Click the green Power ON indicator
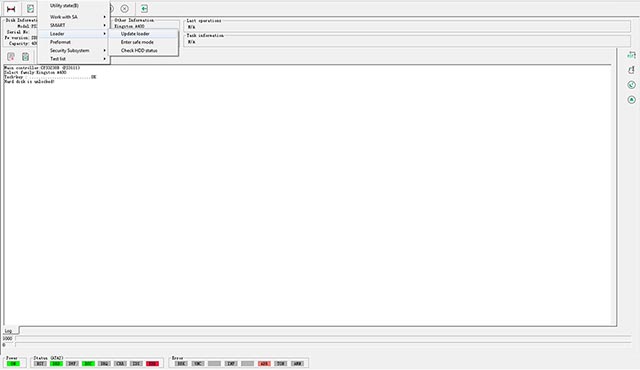 tap(13, 363)
